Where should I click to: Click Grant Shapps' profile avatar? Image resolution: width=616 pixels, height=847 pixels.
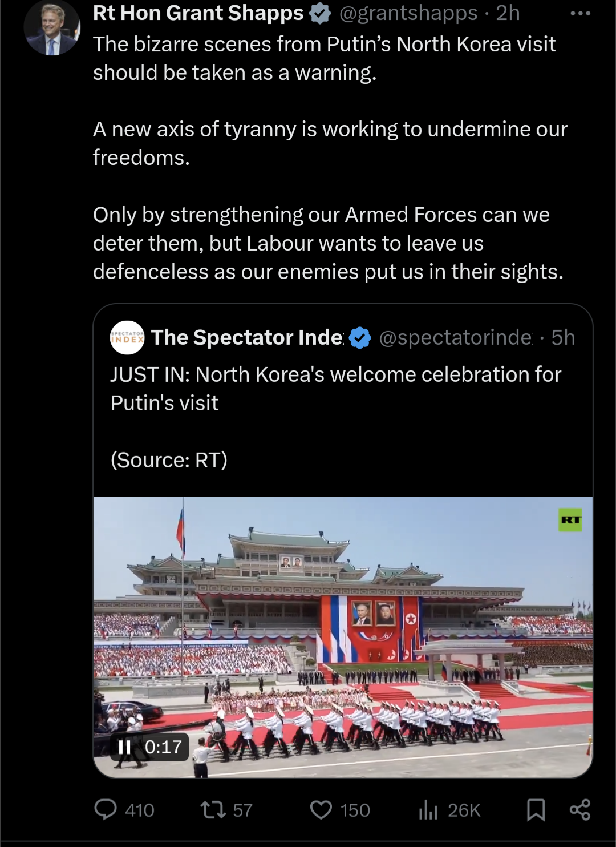click(x=52, y=29)
